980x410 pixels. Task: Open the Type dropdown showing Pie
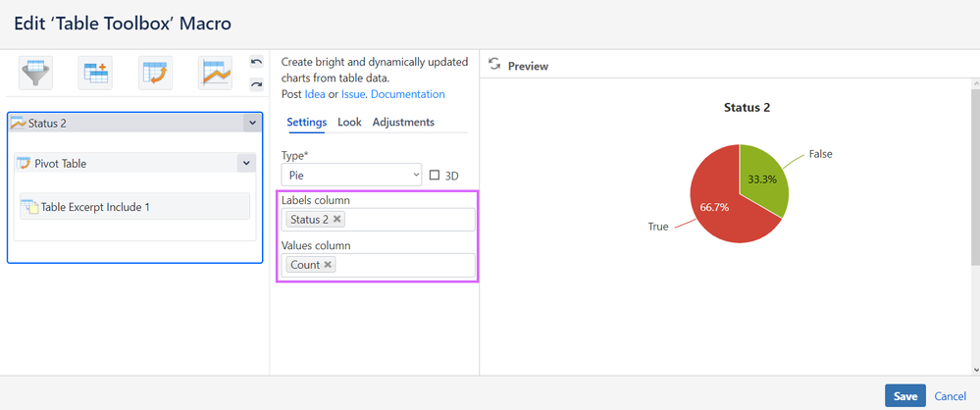(x=352, y=175)
